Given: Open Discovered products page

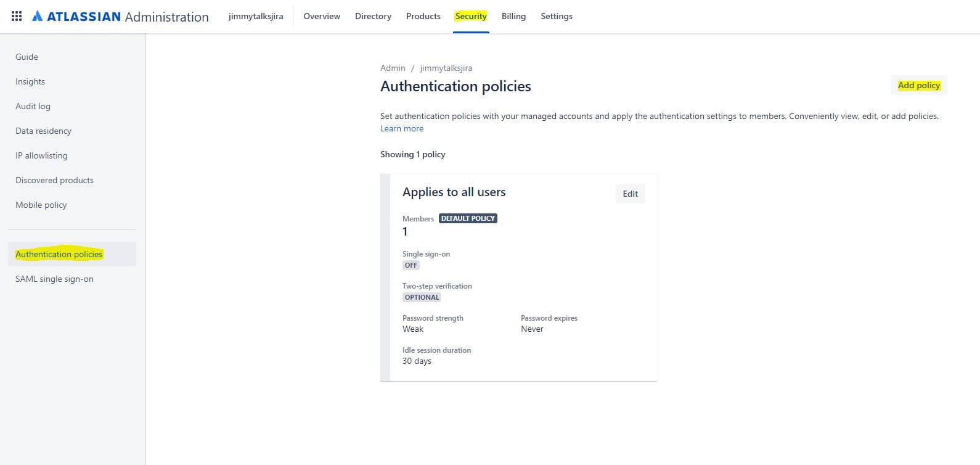Looking at the screenshot, I should [72, 180].
